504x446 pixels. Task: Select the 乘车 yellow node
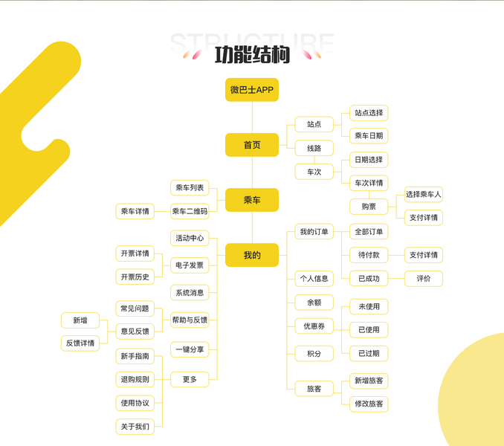(252, 200)
